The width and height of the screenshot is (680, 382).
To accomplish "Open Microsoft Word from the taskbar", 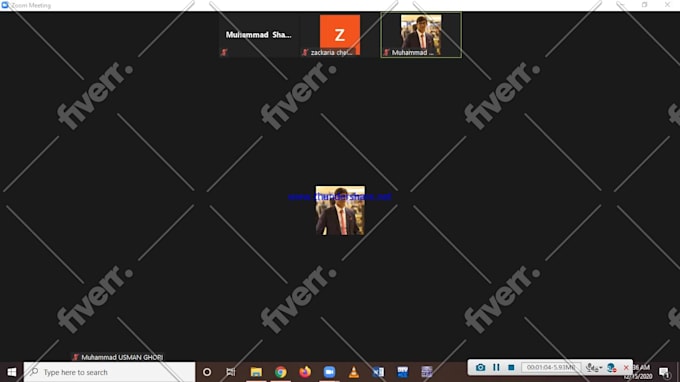I will tap(378, 372).
